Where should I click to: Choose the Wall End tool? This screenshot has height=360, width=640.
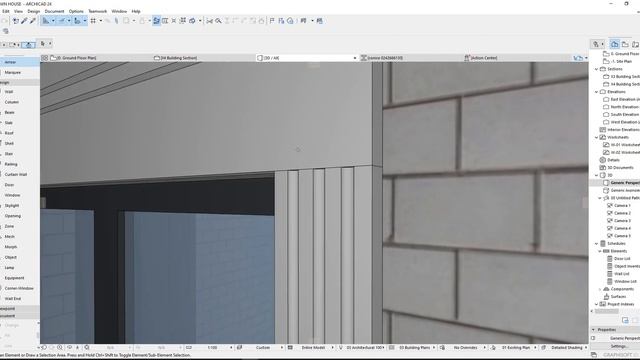[x=19, y=298]
